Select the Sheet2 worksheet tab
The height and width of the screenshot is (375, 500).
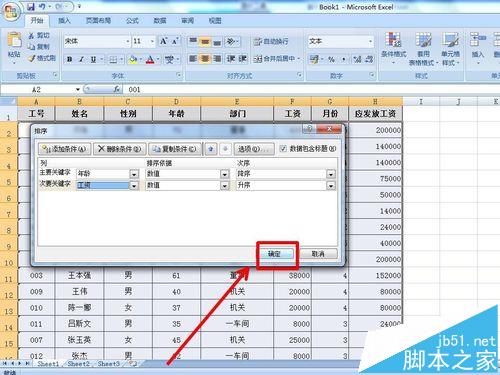pyautogui.click(x=79, y=364)
